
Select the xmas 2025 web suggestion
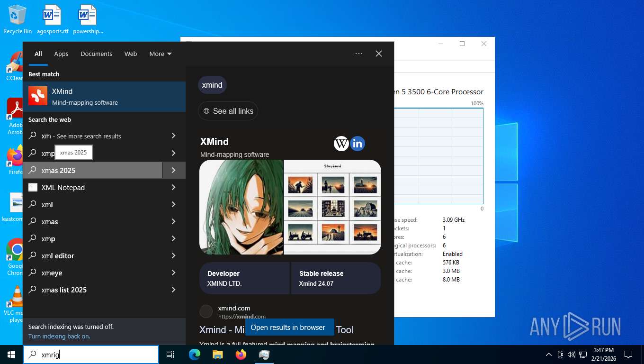(92, 170)
